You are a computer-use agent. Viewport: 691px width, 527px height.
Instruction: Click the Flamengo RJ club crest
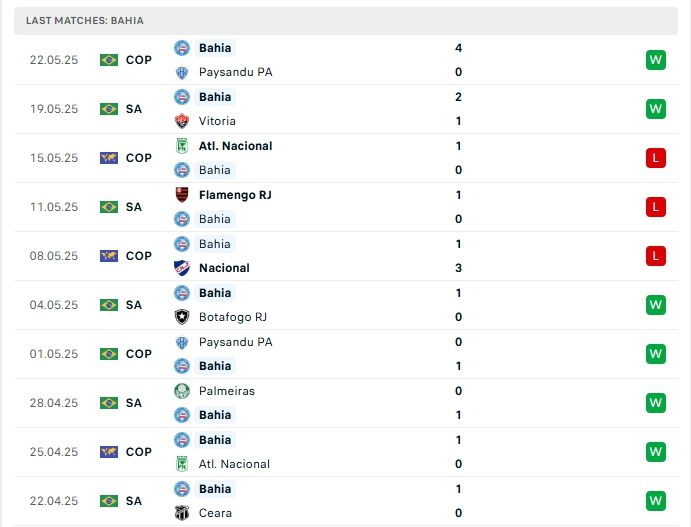tap(182, 195)
